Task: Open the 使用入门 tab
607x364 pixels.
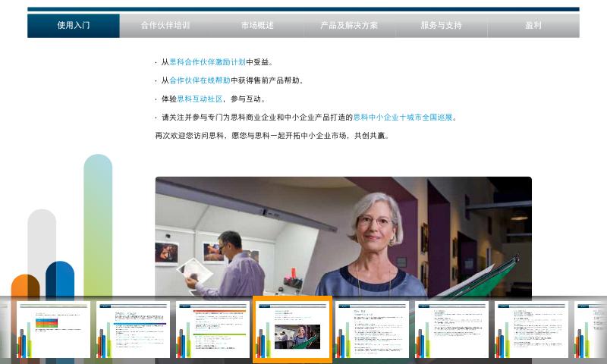Action: coord(74,26)
